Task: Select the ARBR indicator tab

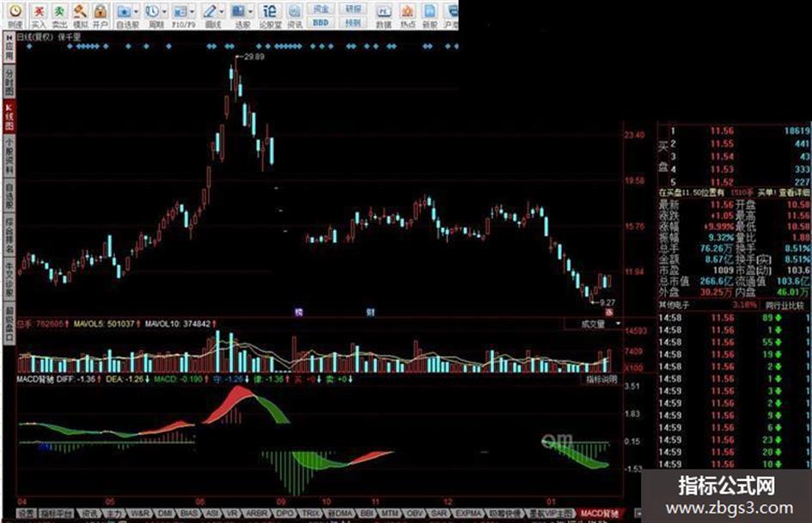Action: tap(257, 514)
